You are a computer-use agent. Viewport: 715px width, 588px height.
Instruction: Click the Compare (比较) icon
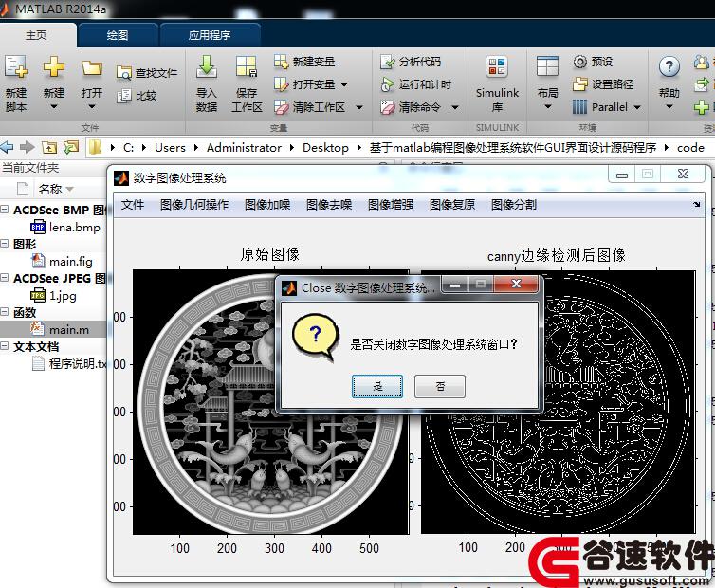click(123, 96)
